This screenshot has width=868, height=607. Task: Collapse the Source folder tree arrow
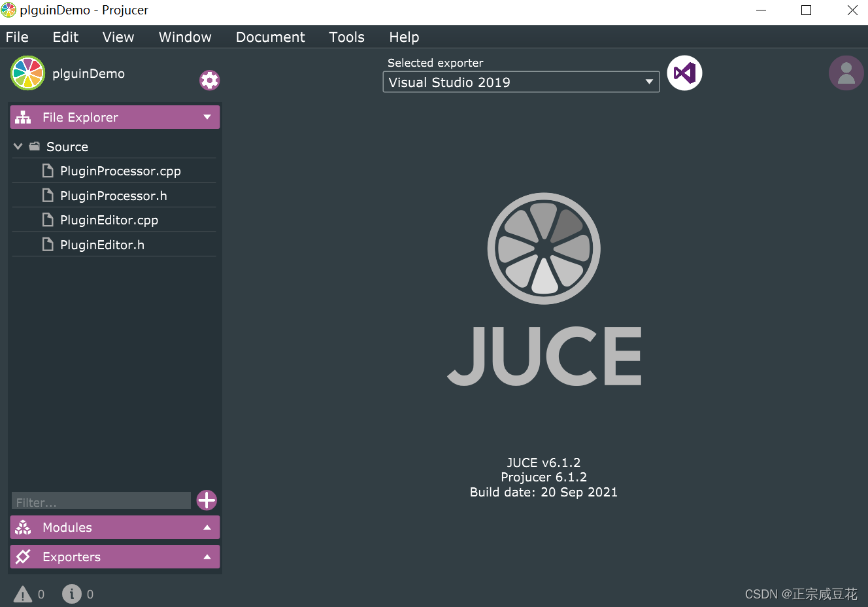pyautogui.click(x=18, y=147)
